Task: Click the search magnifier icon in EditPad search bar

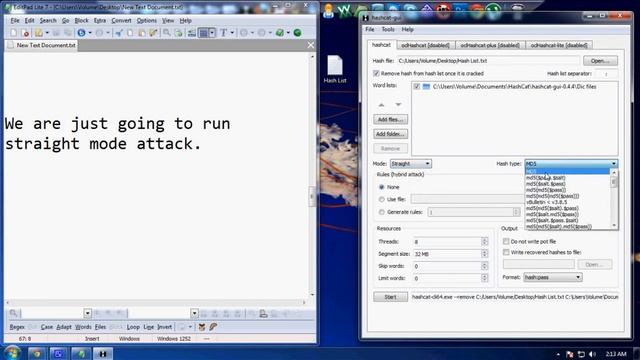Action: [13, 313]
